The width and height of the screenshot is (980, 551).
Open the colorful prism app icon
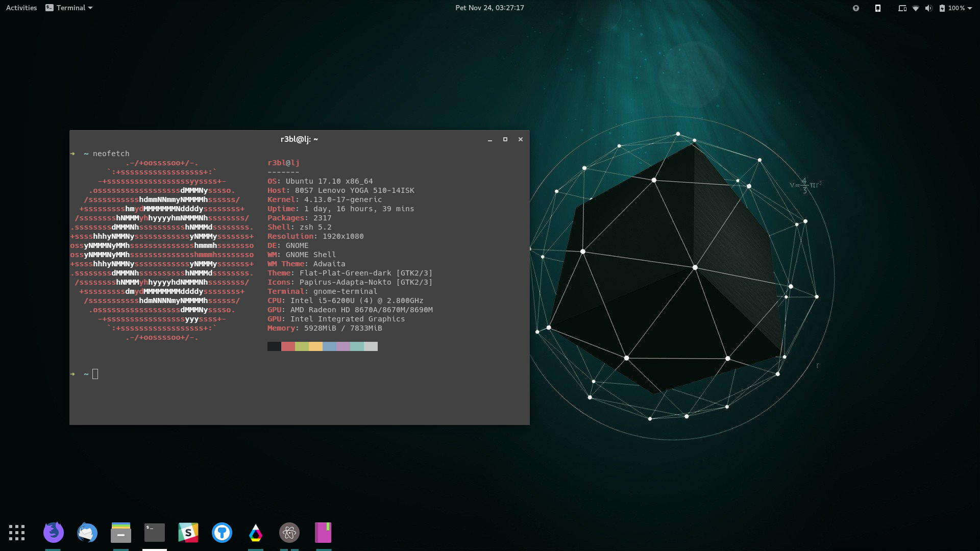click(256, 533)
